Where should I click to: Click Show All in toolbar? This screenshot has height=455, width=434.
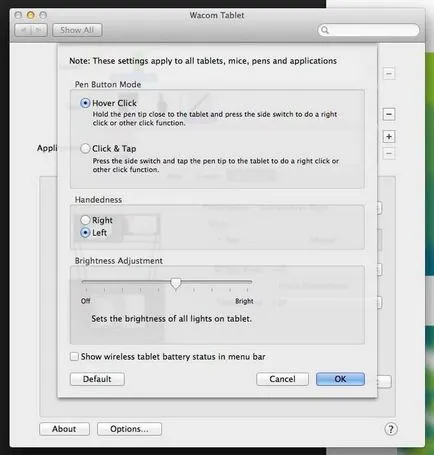point(77,30)
